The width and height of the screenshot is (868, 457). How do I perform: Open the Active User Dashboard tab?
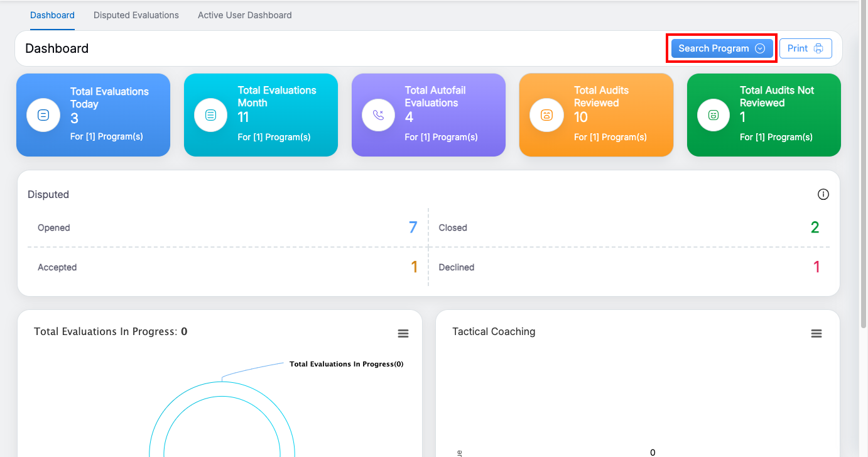tap(244, 15)
